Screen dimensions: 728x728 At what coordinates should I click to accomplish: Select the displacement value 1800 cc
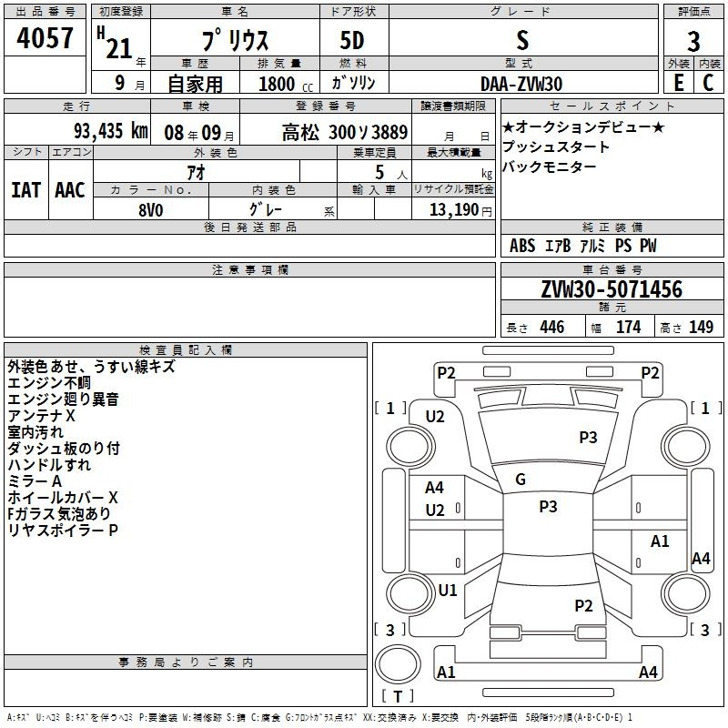[x=286, y=84]
